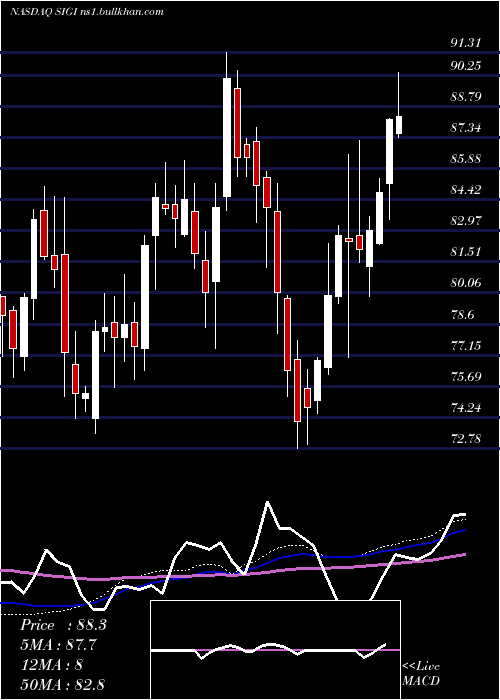Click the Price : 88.3 readout

click(x=63, y=625)
